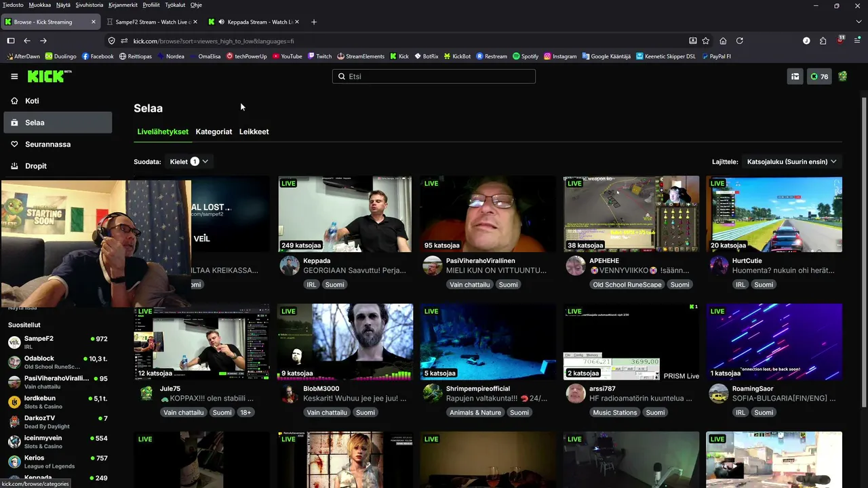Open Keppada live stream thumbnail
Image resolution: width=868 pixels, height=488 pixels.
click(345, 214)
